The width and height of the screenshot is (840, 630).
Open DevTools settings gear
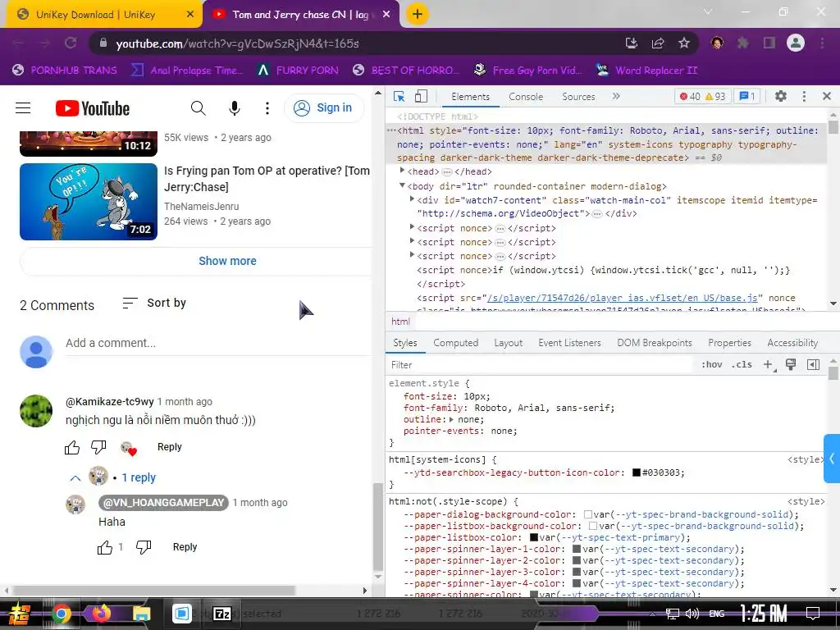pyautogui.click(x=781, y=97)
